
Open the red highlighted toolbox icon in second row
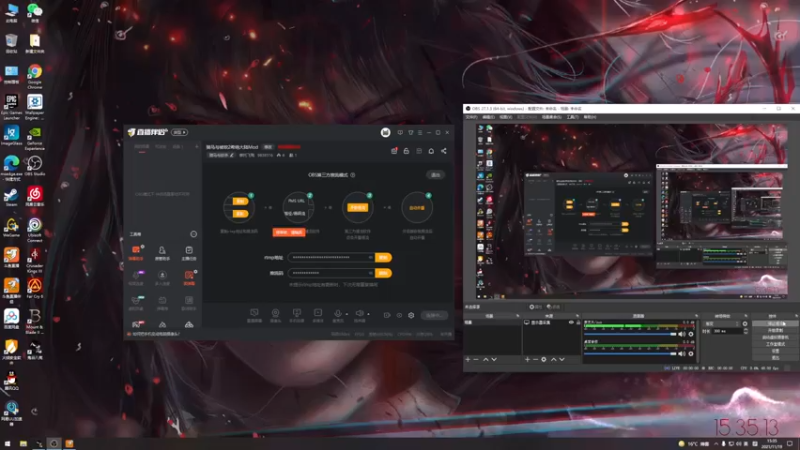tap(189, 276)
